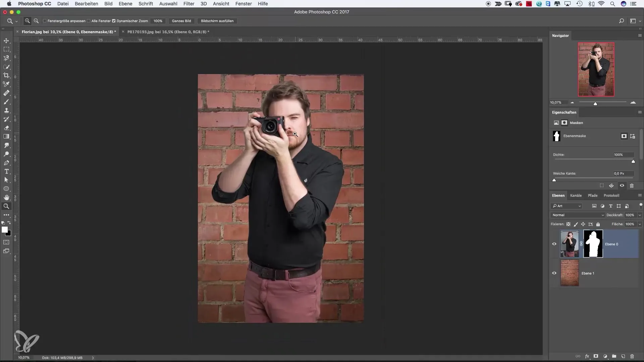Select the Eraser tool
Viewport: 644px width, 362px height.
click(x=6, y=128)
